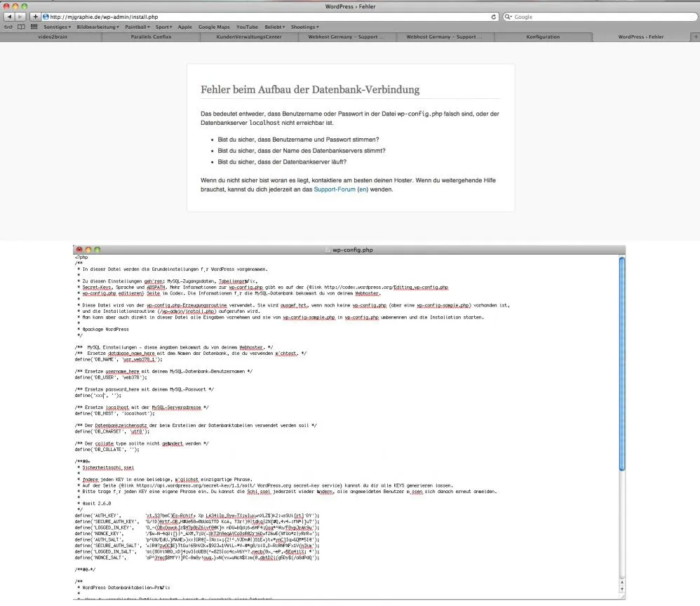This screenshot has width=700, height=606.
Task: Click the bullet asking if Datenbankserver läuft
Action: click(x=282, y=162)
